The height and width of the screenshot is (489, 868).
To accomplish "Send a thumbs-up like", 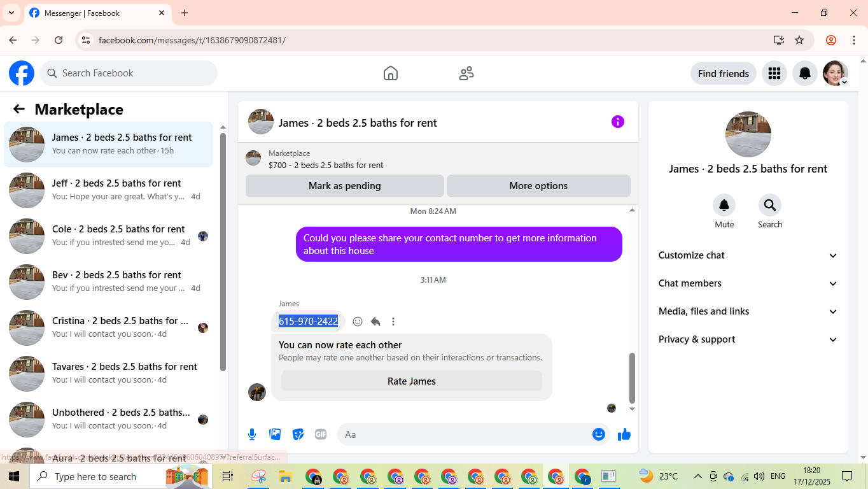I will (x=624, y=434).
